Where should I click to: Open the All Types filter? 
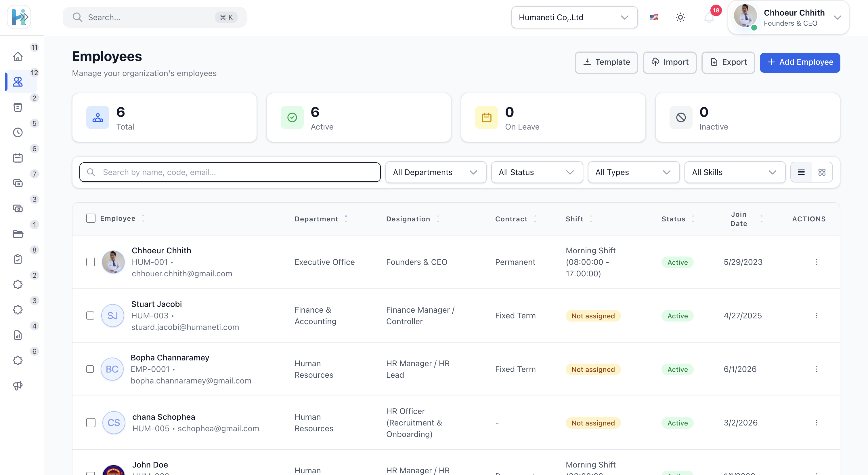(x=634, y=172)
